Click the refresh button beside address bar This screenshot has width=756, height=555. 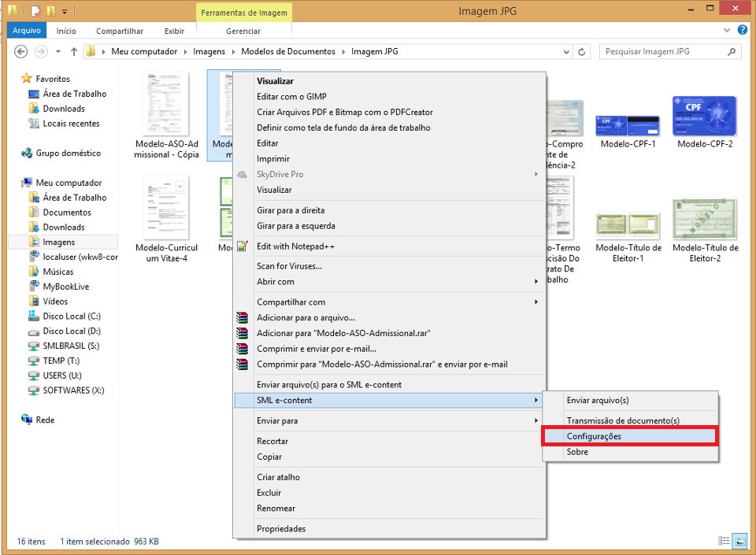coord(582,52)
